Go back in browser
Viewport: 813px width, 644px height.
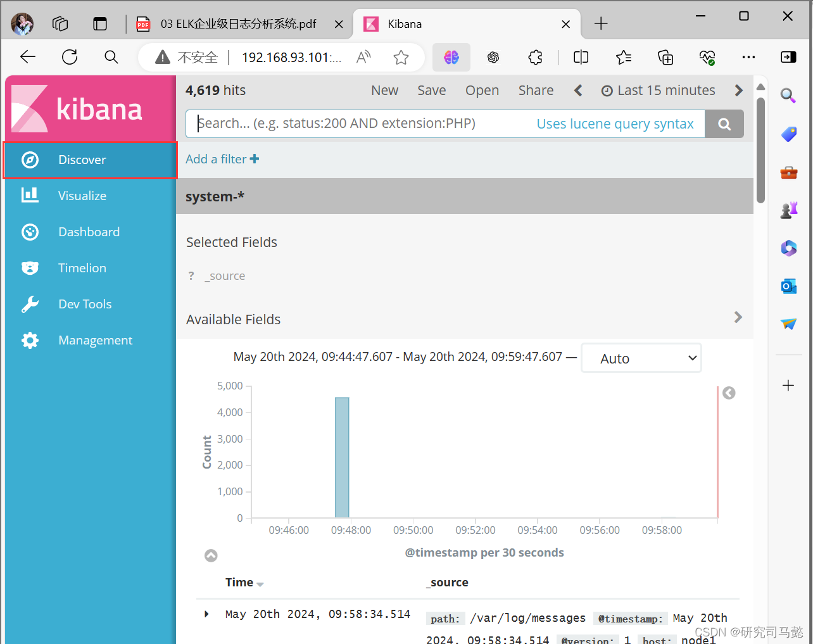pyautogui.click(x=28, y=57)
